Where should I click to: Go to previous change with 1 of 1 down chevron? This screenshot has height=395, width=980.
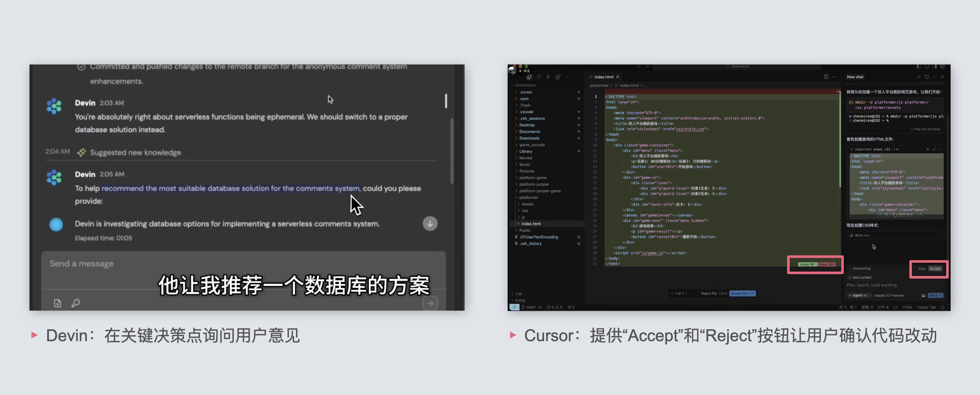[x=673, y=293]
